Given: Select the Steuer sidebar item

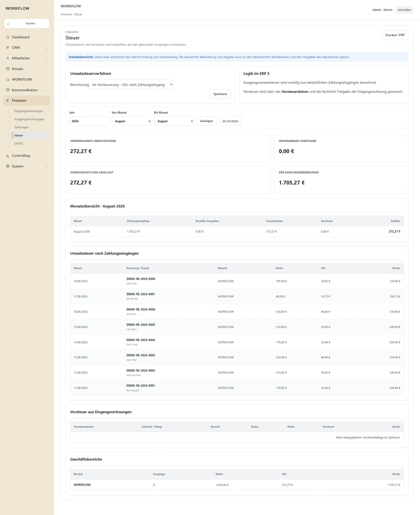Looking at the screenshot, I should coord(31,135).
